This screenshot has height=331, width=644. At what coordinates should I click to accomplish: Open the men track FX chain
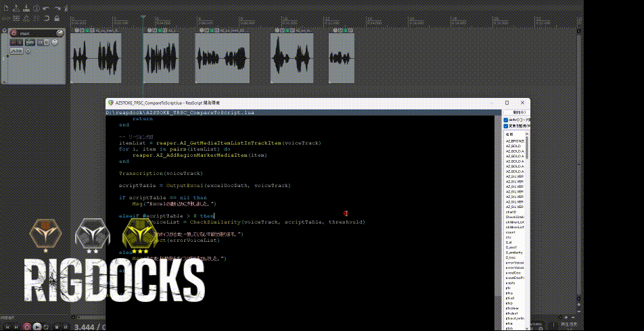coord(41,43)
